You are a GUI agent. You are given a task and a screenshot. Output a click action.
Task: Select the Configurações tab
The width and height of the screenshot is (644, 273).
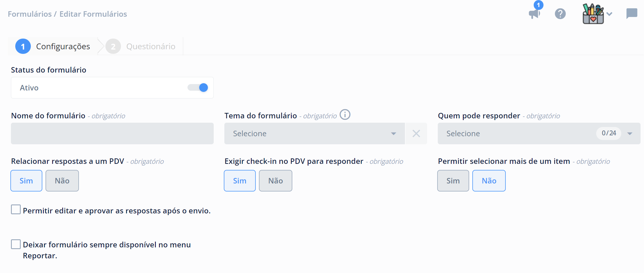[63, 46]
